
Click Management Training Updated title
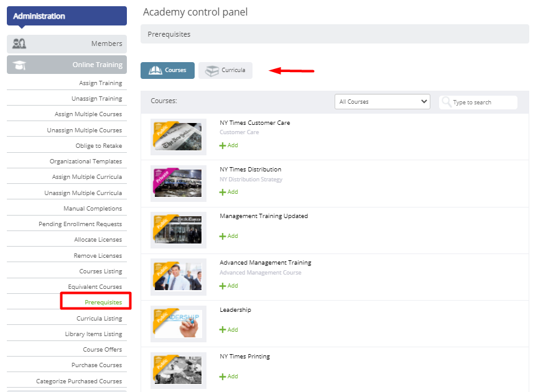[x=264, y=216]
